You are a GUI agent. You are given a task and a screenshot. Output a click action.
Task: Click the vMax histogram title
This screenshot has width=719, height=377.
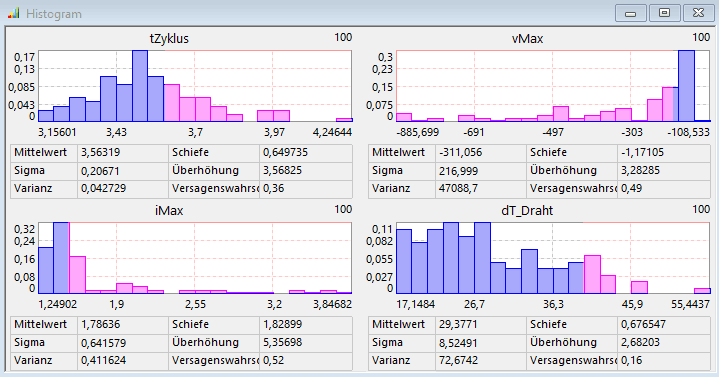coord(527,39)
